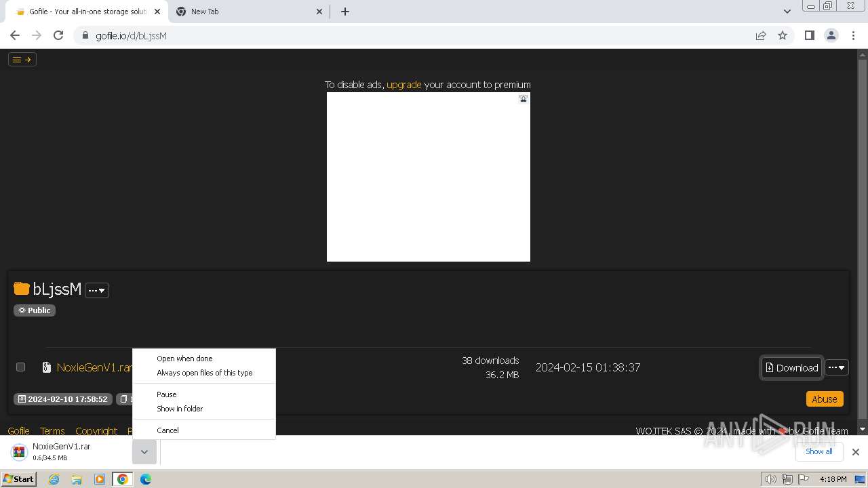The image size is (868, 488).
Task: Open Windows Explorer from the taskbar
Action: tap(77, 479)
